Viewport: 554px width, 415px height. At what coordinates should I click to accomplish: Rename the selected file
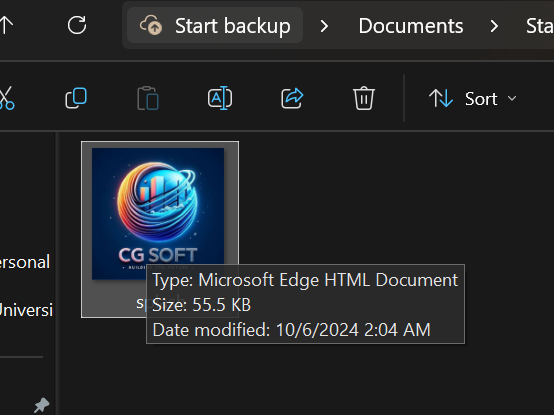point(220,98)
